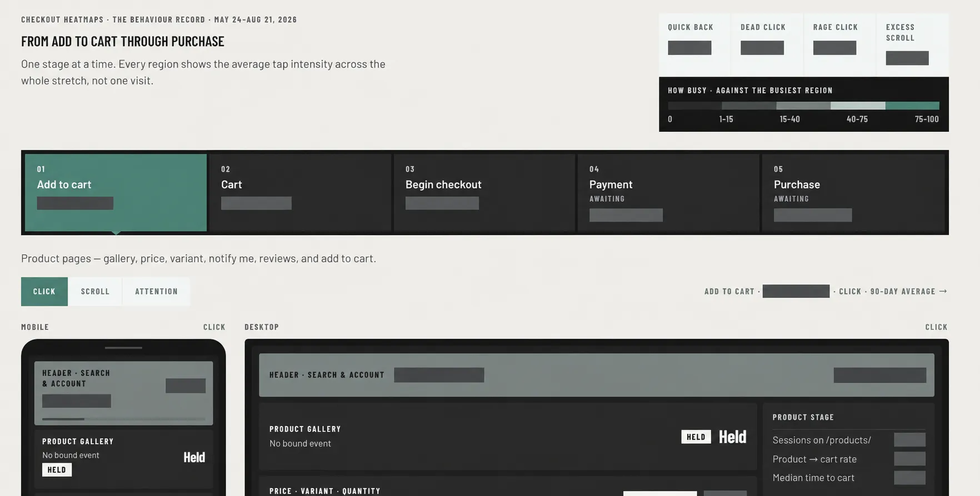
Task: Select desktop Header · Search & Account region
Action: [597, 375]
